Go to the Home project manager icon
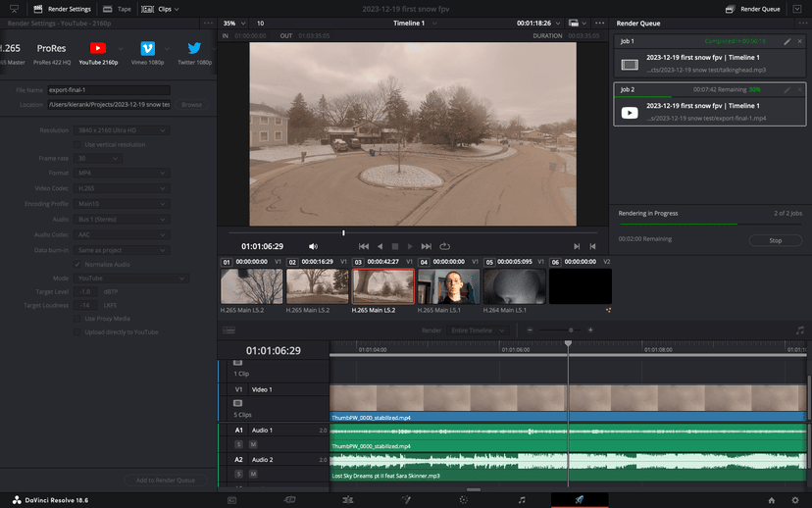 click(772, 499)
